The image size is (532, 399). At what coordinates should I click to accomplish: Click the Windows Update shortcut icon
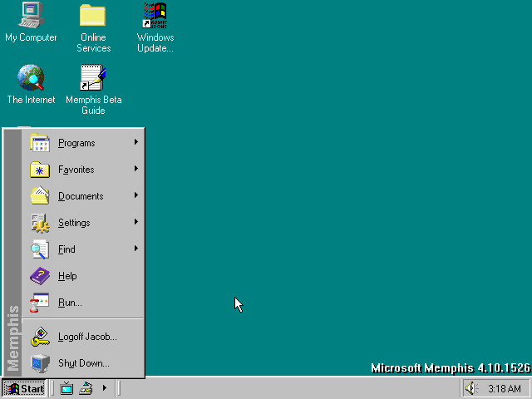tap(155, 16)
